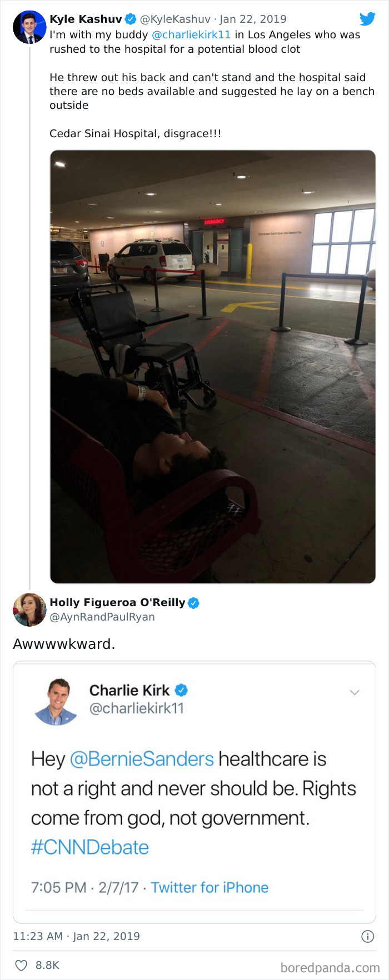
Task: Click the boredpanda.com watermark
Action: (330, 968)
